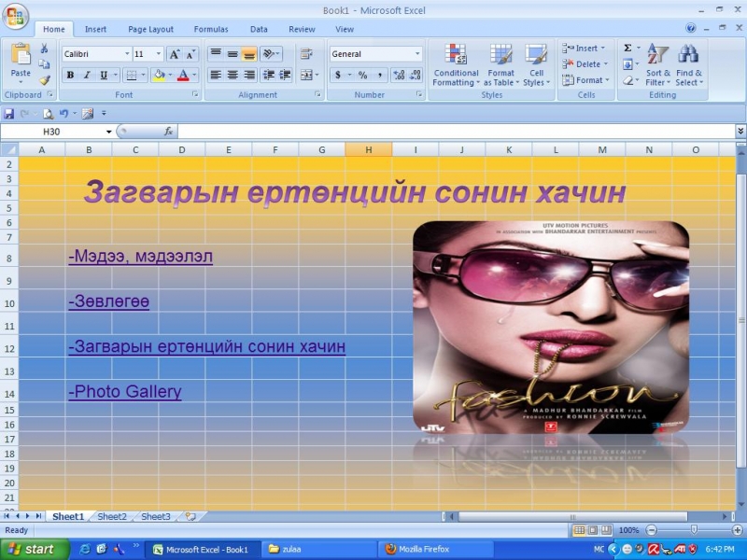Open the Sheet2 worksheet tab

(x=112, y=517)
